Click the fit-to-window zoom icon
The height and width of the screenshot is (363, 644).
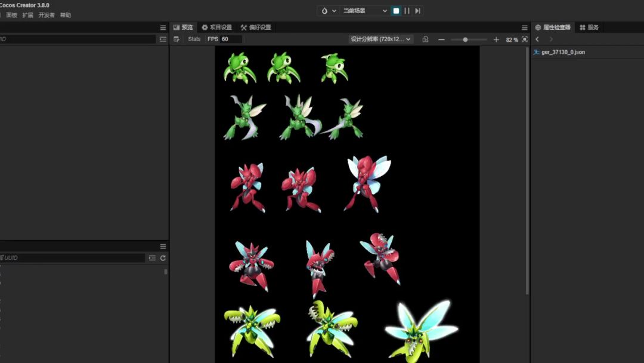pos(525,39)
